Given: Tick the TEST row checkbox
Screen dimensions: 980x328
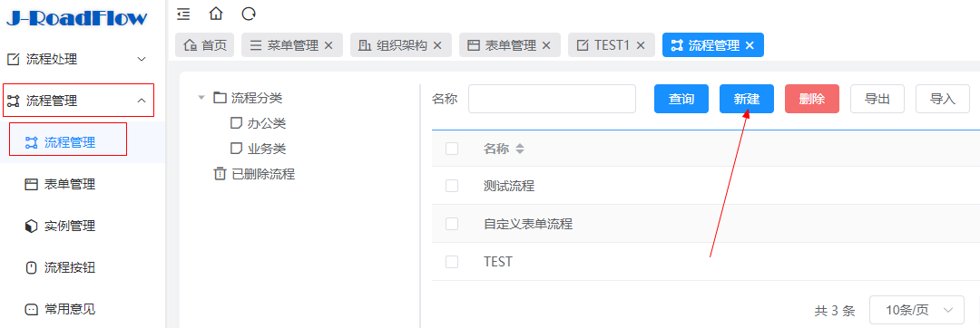Looking at the screenshot, I should pos(452,262).
